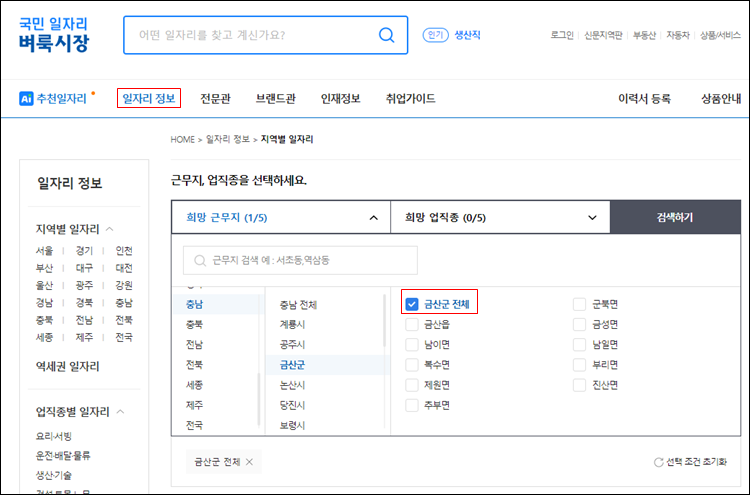Image resolution: width=750 pixels, height=495 pixels.
Task: Click the 인기 badge next to 생산직
Action: pos(435,35)
